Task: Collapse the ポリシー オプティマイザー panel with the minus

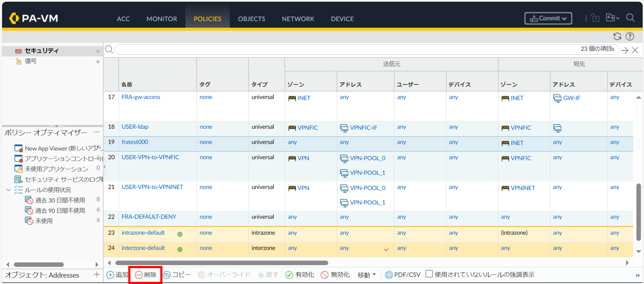Action: coord(97,132)
